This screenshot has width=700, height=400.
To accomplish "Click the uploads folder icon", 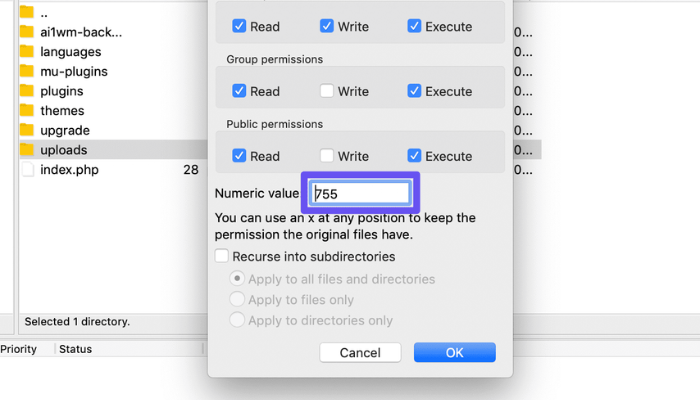I will point(27,150).
